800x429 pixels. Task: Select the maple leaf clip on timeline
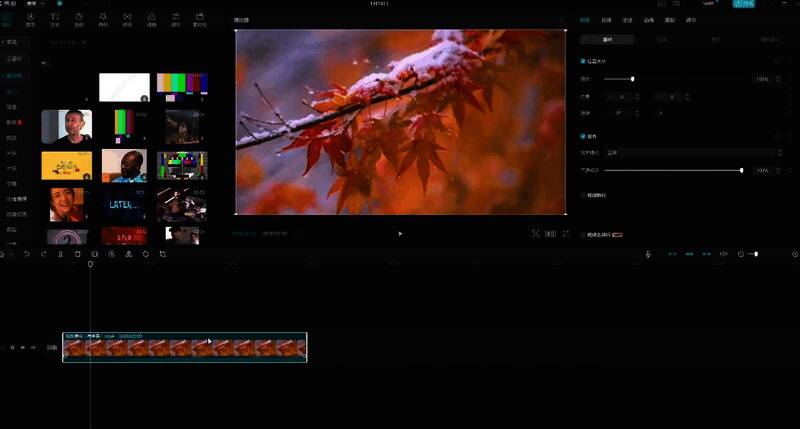point(185,348)
